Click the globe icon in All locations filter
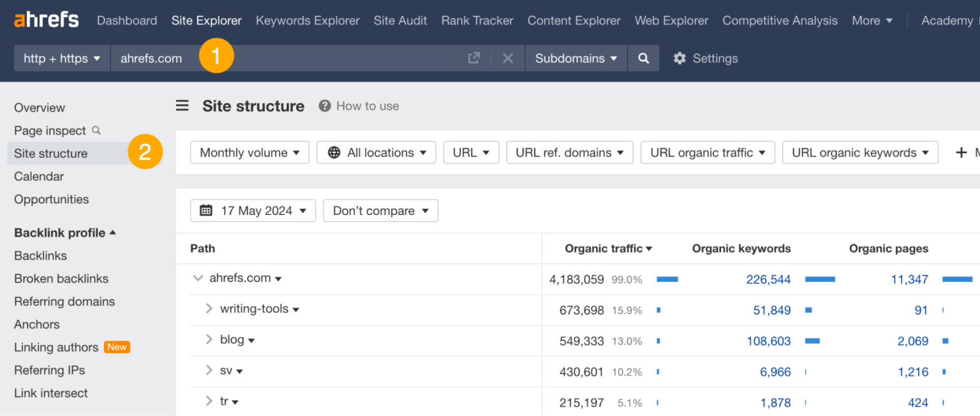 point(334,152)
